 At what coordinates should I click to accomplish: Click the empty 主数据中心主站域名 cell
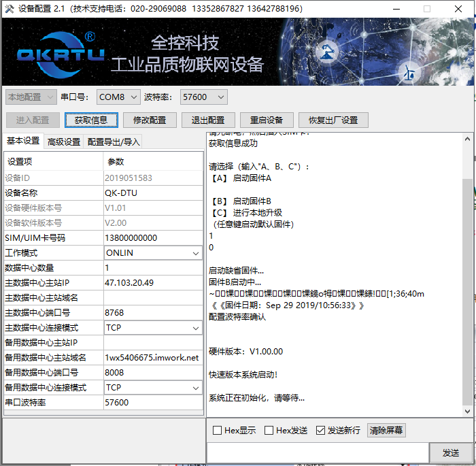click(153, 298)
